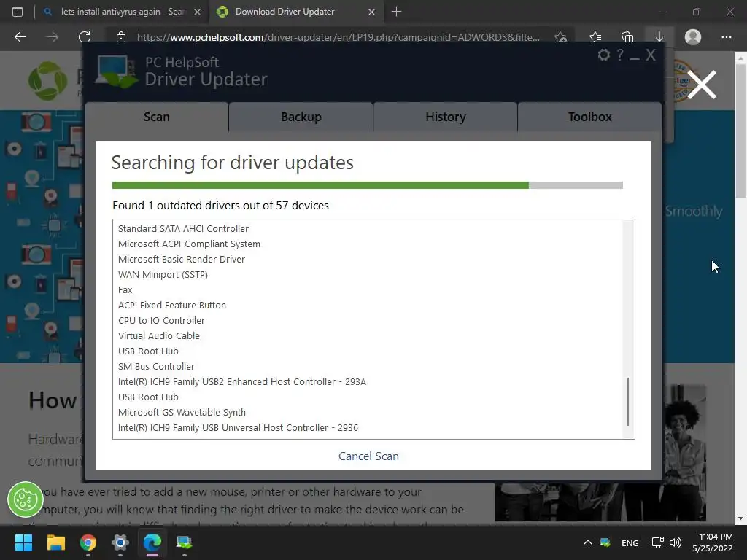Open the Toolbox tab
Image resolution: width=747 pixels, height=560 pixels.
pyautogui.click(x=589, y=117)
